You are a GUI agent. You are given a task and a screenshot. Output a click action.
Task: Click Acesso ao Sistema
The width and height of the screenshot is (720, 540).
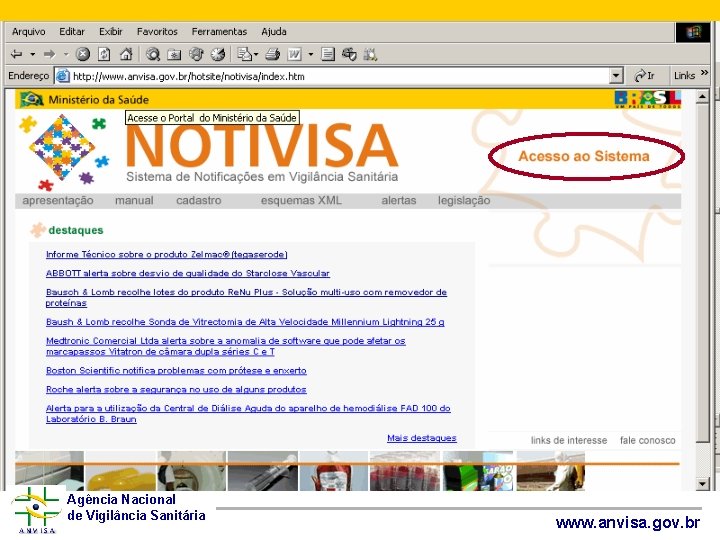584,156
